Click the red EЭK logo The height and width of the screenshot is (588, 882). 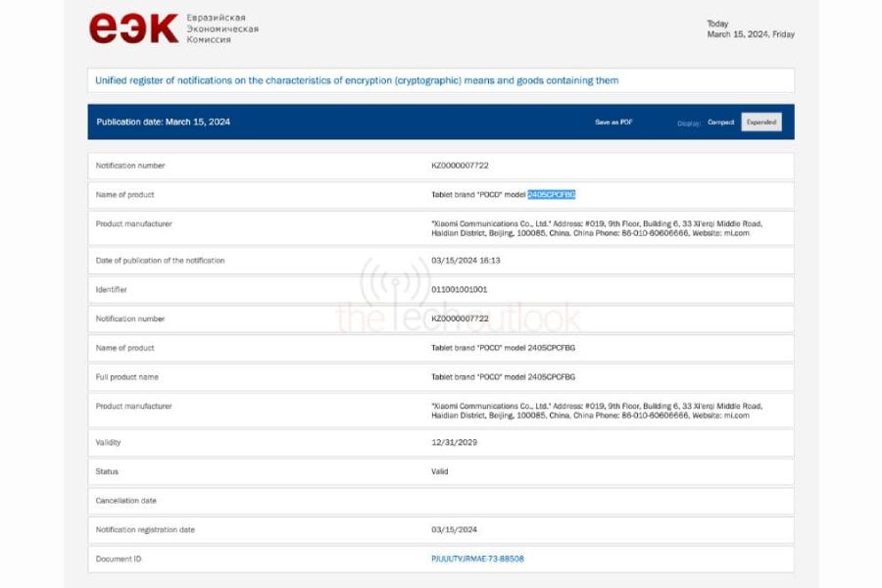pyautogui.click(x=133, y=28)
